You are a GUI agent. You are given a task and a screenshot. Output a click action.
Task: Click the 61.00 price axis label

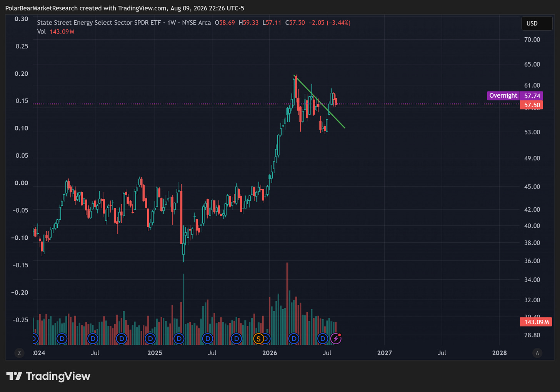(x=532, y=85)
